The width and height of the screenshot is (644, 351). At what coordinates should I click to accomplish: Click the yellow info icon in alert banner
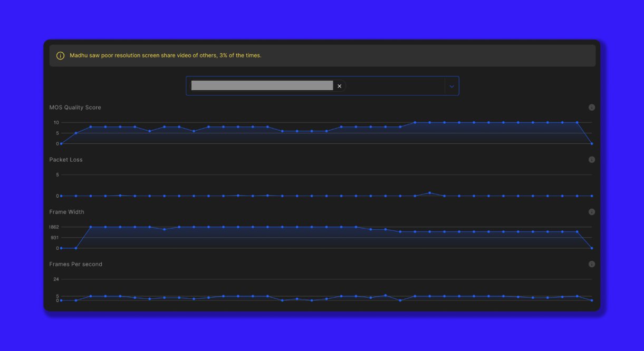[60, 55]
